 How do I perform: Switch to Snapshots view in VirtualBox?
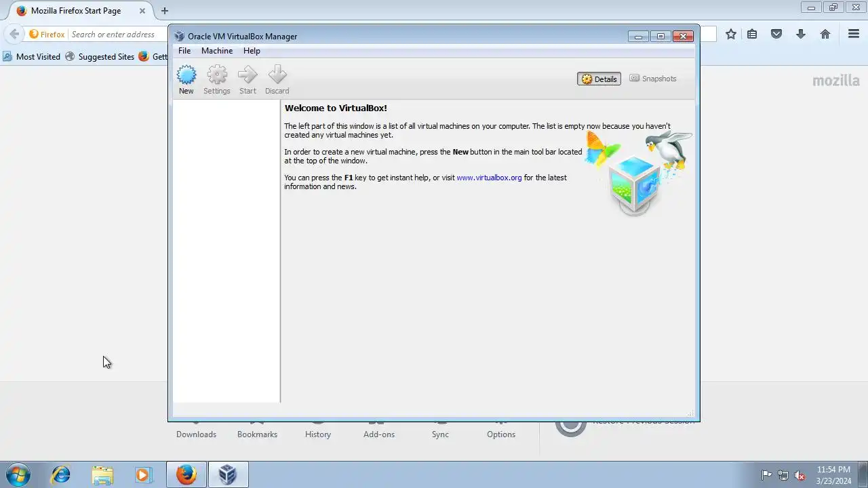pyautogui.click(x=653, y=79)
